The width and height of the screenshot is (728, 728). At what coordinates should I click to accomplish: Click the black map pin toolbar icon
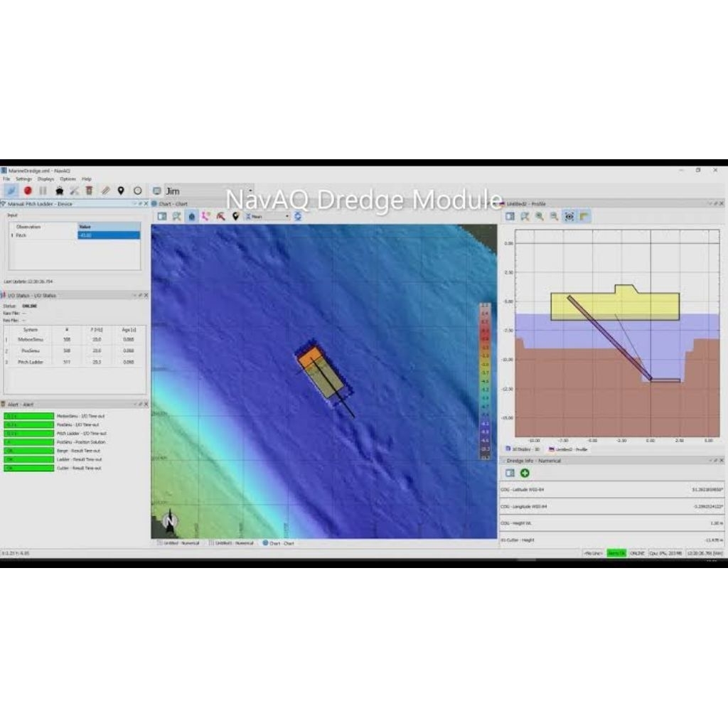click(121, 191)
